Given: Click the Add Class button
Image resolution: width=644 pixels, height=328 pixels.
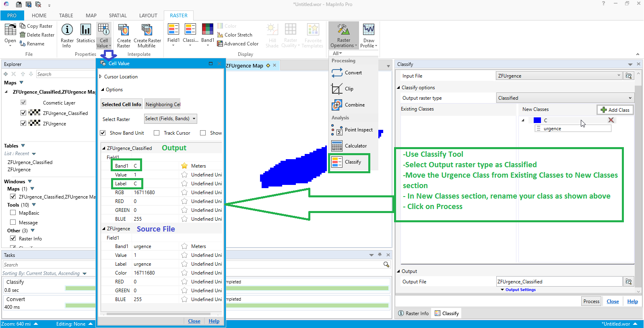Looking at the screenshot, I should point(615,110).
